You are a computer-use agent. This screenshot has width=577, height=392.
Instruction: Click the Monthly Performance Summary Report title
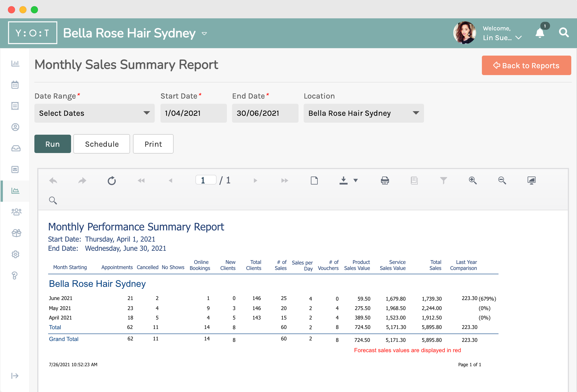click(136, 227)
